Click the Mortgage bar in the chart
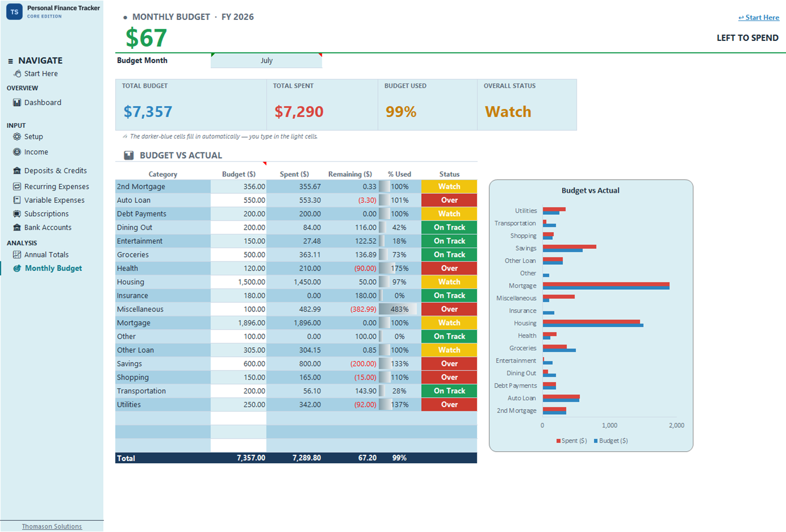 coord(606,286)
